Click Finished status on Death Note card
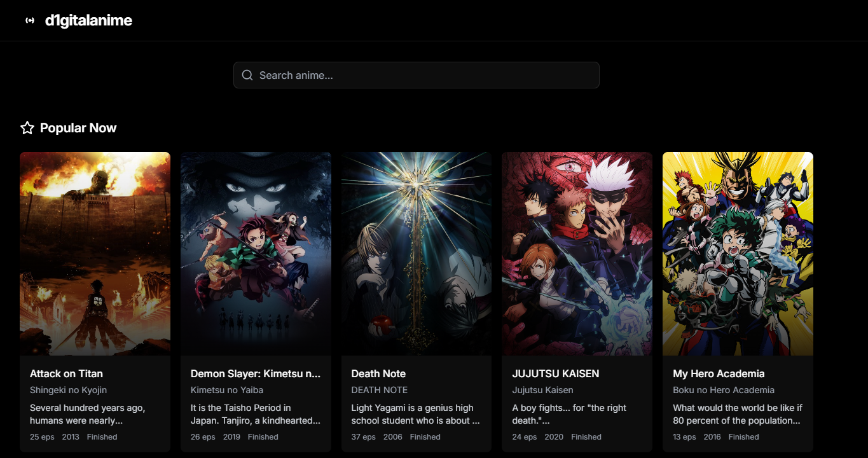Viewport: 868px width, 458px height. pyautogui.click(x=425, y=437)
